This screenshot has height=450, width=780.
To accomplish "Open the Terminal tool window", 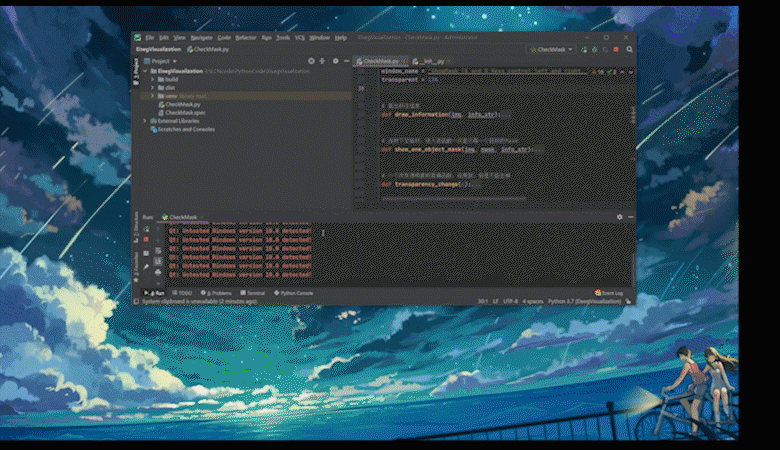I will 252,293.
